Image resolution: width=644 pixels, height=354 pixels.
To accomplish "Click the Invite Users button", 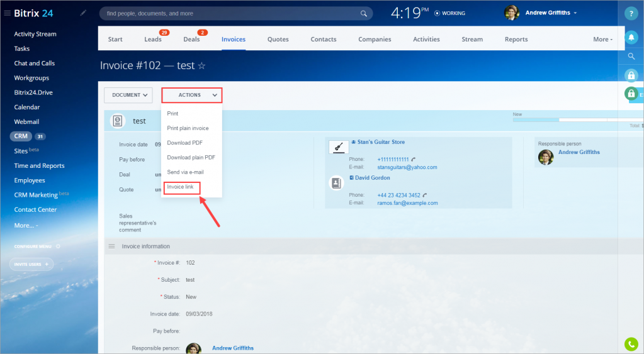I will [31, 265].
